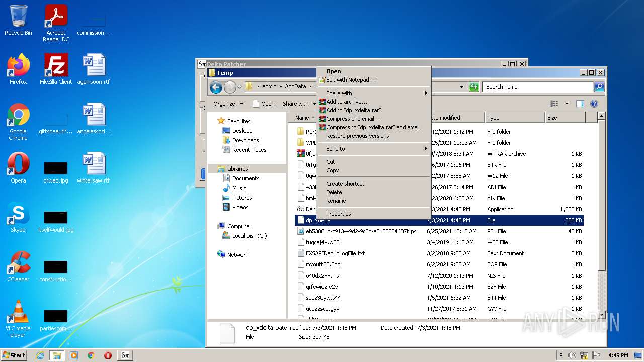Click Explorer help question icon
Screen dimensions: 644x362
coord(594,104)
